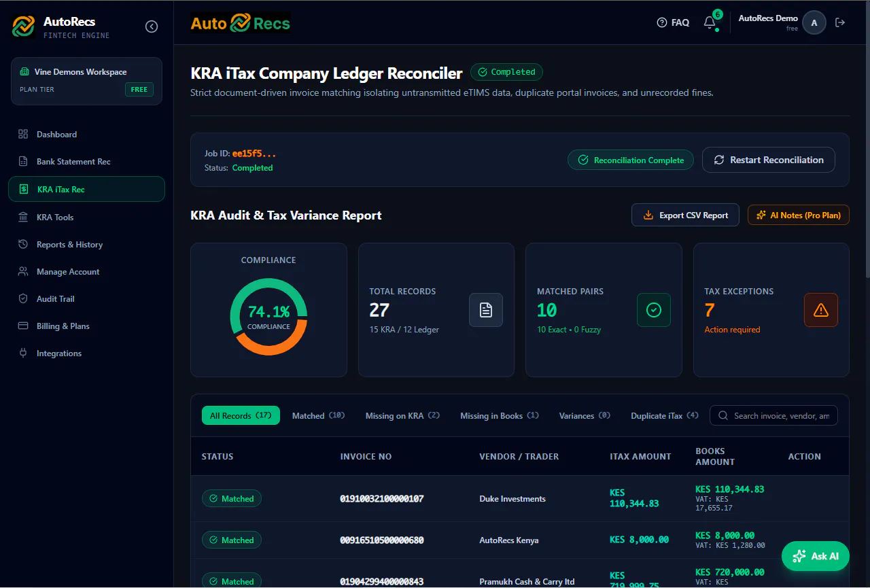Open the user avatar 'A'
Image resolution: width=870 pixels, height=588 pixels.
814,22
